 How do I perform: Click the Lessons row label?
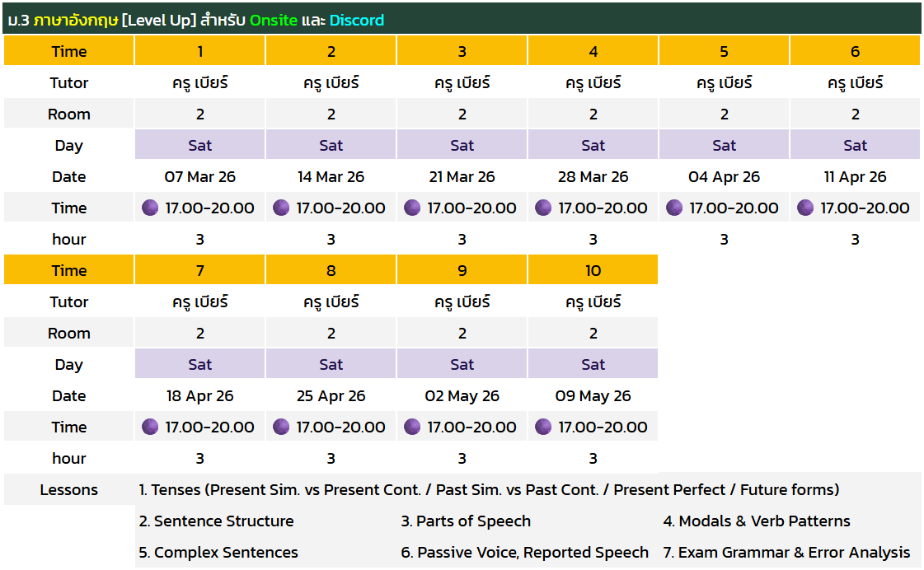pyautogui.click(x=68, y=489)
